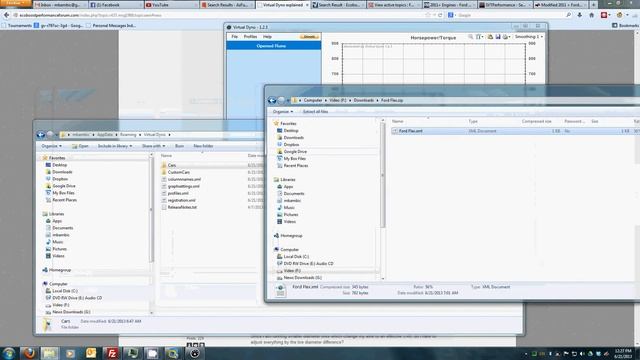Click New folder in the Virtual Dyno folder toolbar
The width and height of the screenshot is (640, 360).
(203, 146)
